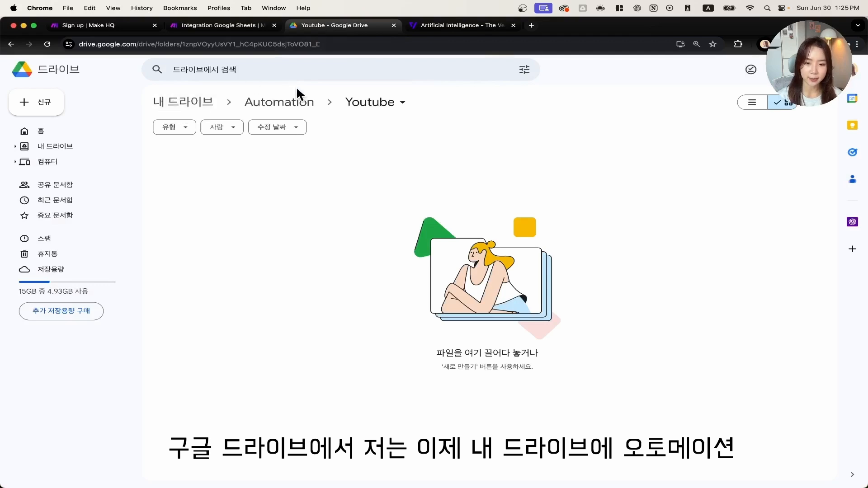Go forward in browser history
This screenshot has width=868, height=488.
coord(29,44)
